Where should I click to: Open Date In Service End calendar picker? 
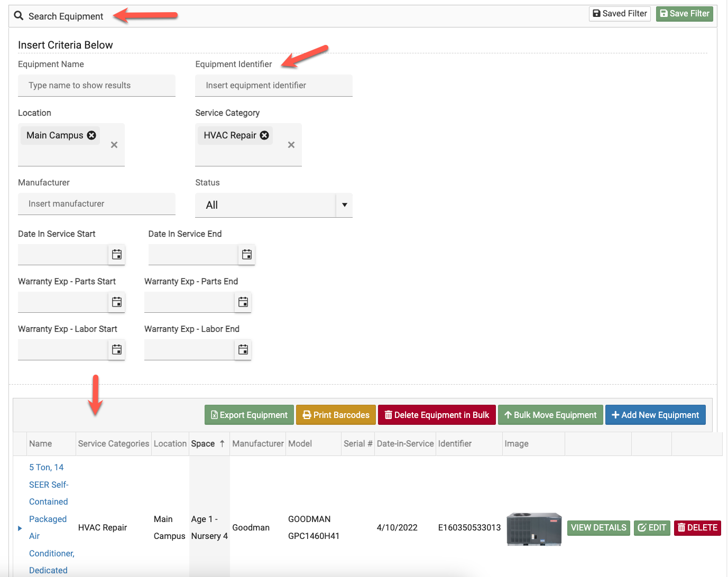coord(247,255)
